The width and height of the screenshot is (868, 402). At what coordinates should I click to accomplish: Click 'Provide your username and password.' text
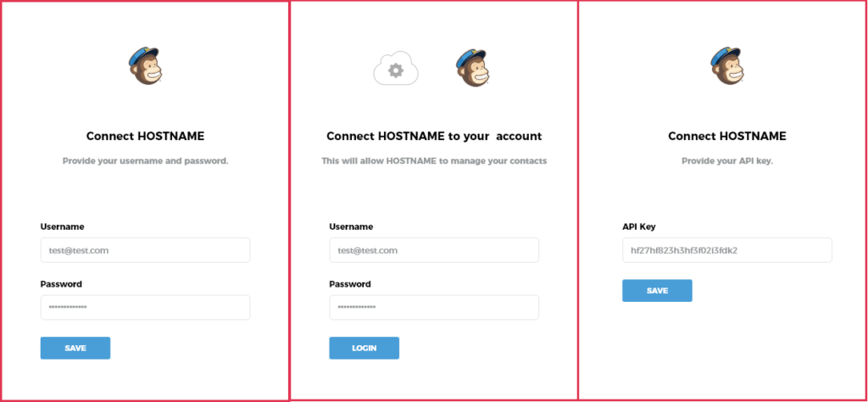point(145,161)
